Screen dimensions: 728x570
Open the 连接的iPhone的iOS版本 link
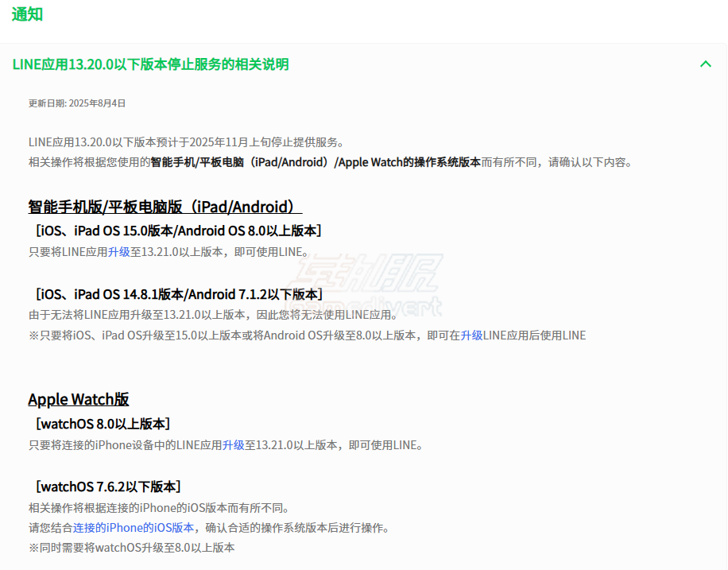[x=134, y=528]
